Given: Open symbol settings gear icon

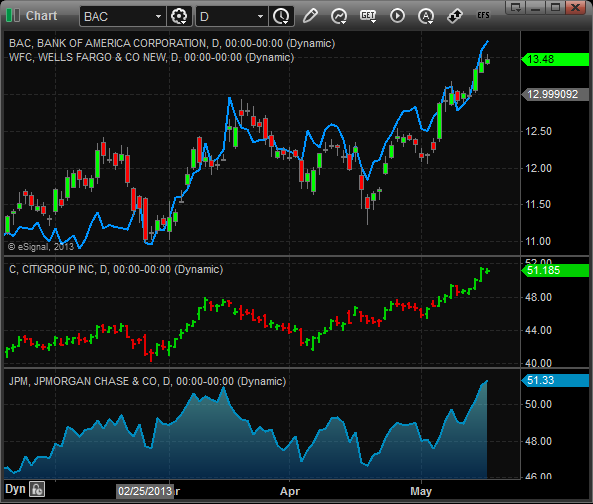Looking at the screenshot, I should (179, 16).
